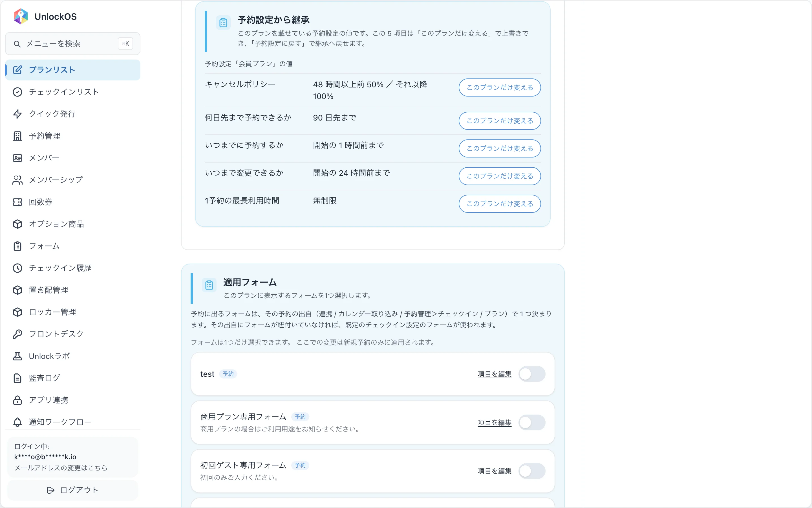Click the 監査ログ document icon
Image resolution: width=812 pixels, height=508 pixels.
coord(17,378)
